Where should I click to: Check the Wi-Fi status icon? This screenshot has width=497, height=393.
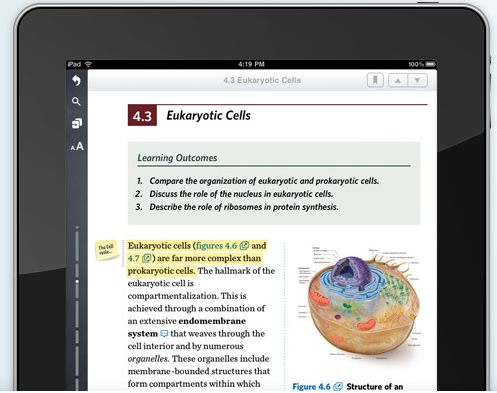[88, 64]
